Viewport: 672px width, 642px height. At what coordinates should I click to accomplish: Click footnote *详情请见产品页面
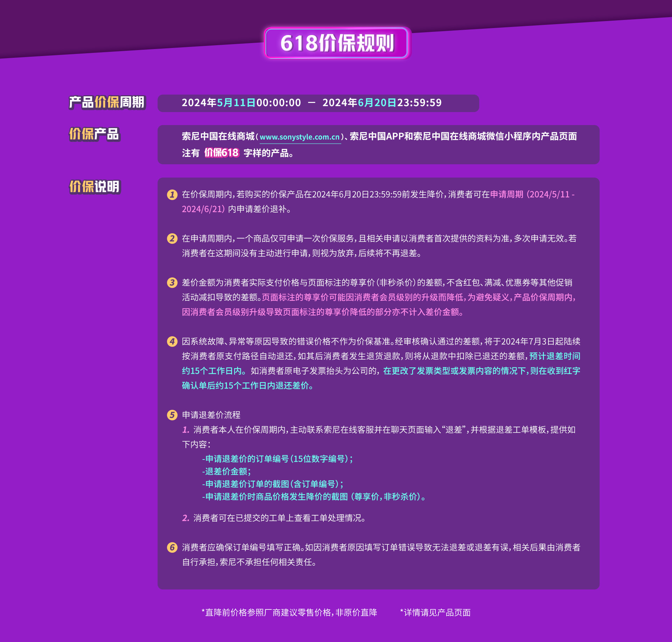435,613
